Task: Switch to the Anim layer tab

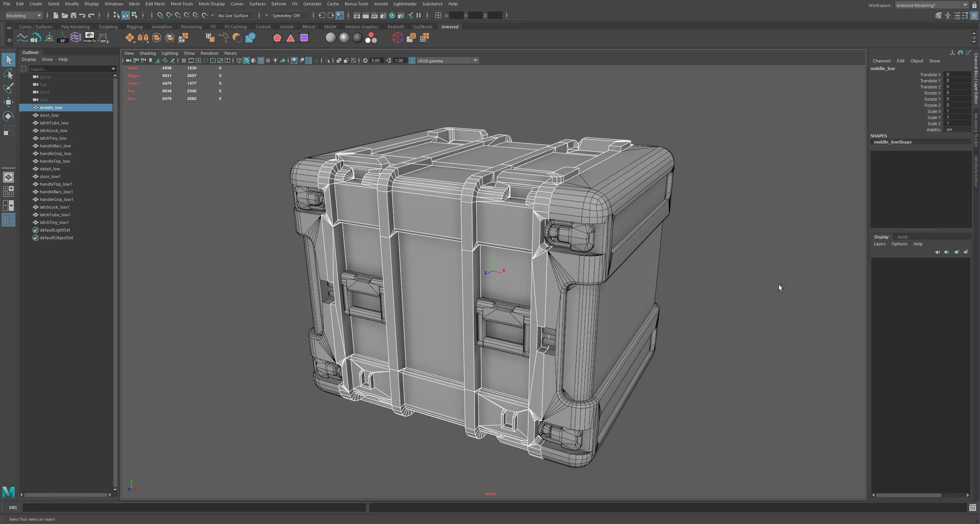Action: coord(902,237)
